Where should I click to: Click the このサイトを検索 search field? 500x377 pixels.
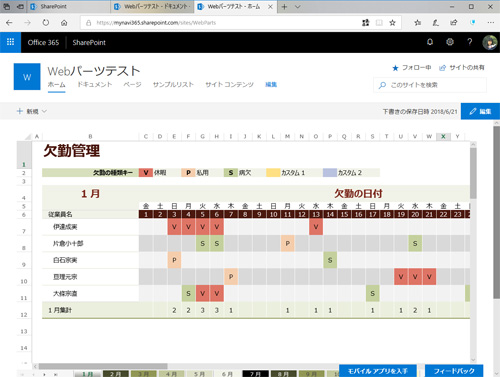pyautogui.click(x=430, y=85)
